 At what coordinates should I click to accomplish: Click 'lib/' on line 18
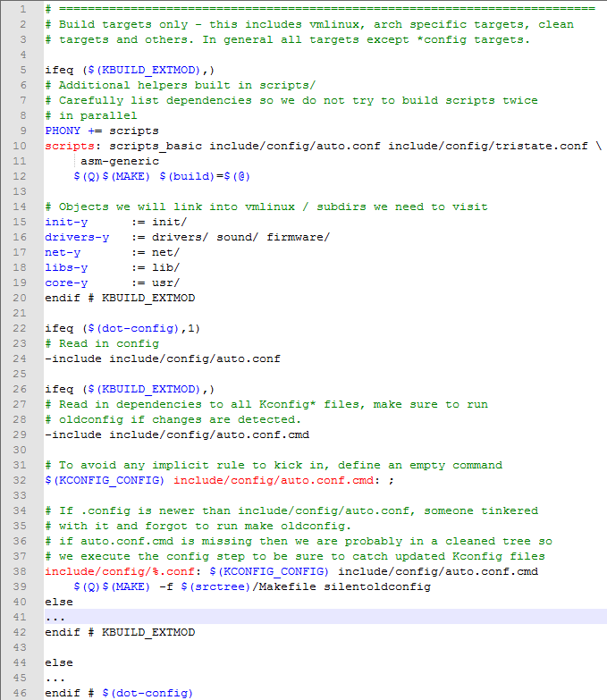[166, 267]
